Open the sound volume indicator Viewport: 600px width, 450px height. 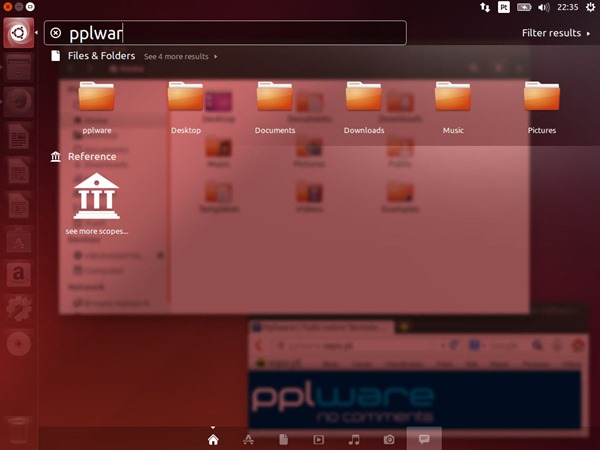point(544,7)
